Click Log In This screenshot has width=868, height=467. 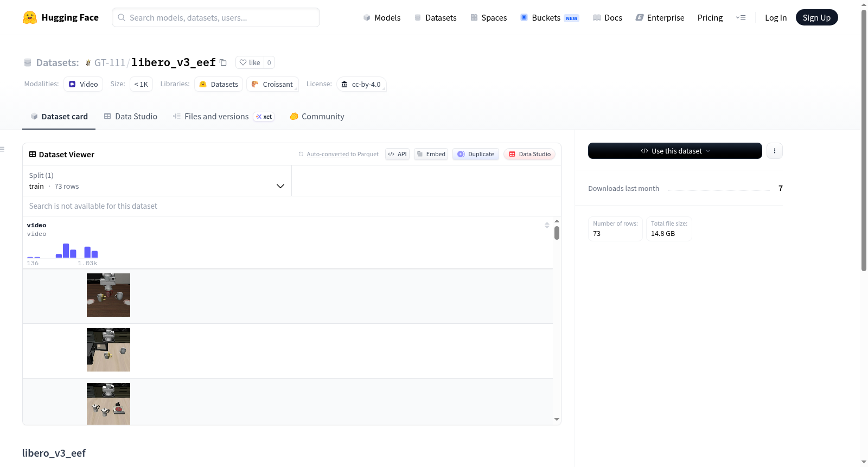776,17
